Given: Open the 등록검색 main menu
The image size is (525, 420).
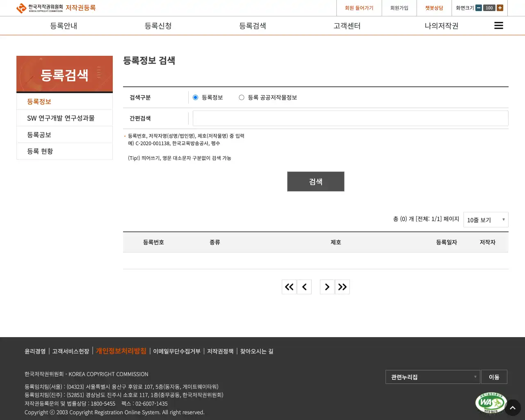Looking at the screenshot, I should point(253,26).
